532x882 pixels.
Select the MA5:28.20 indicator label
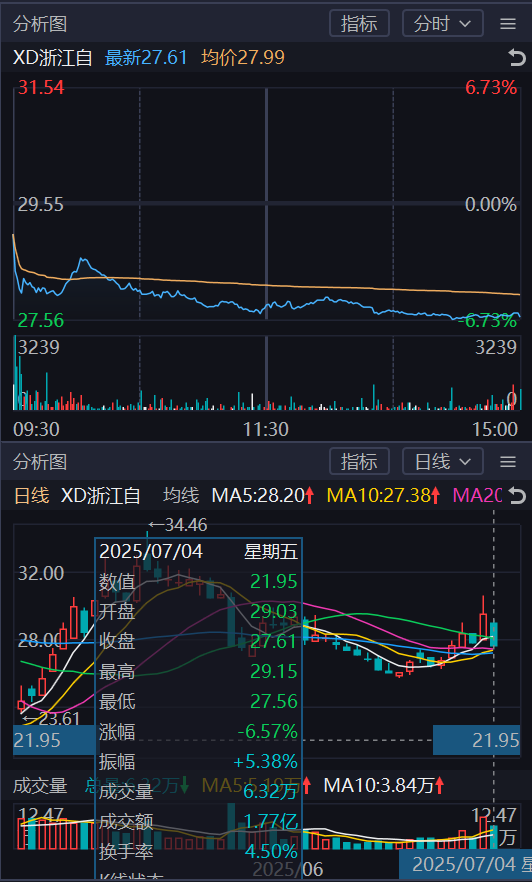(262, 496)
